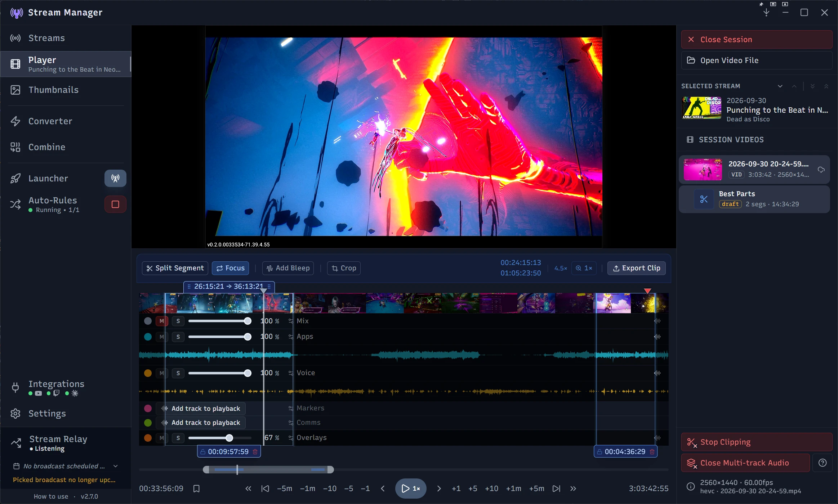Click Split Segment
This screenshot has height=504, width=838.
pos(175,268)
